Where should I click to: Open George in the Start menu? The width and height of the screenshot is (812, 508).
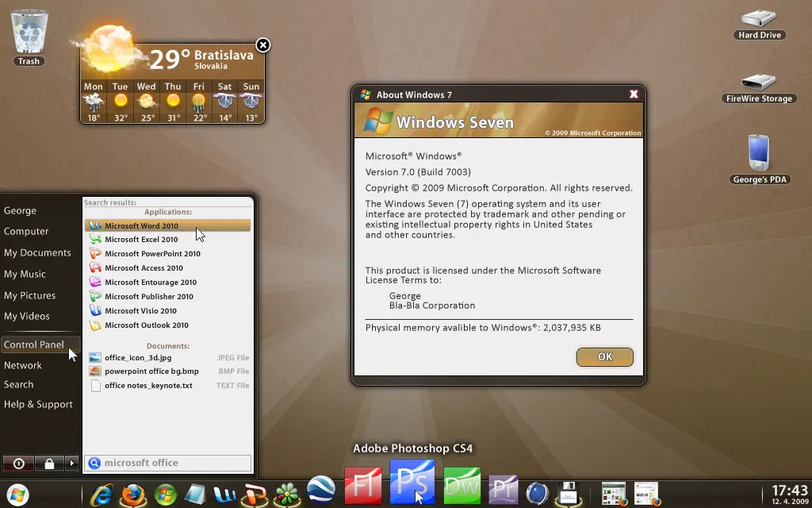point(20,210)
